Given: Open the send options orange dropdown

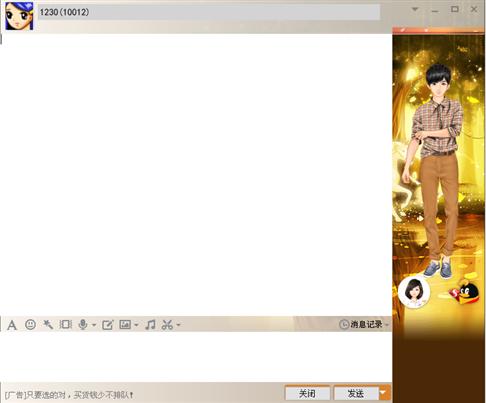Looking at the screenshot, I should tap(384, 393).
